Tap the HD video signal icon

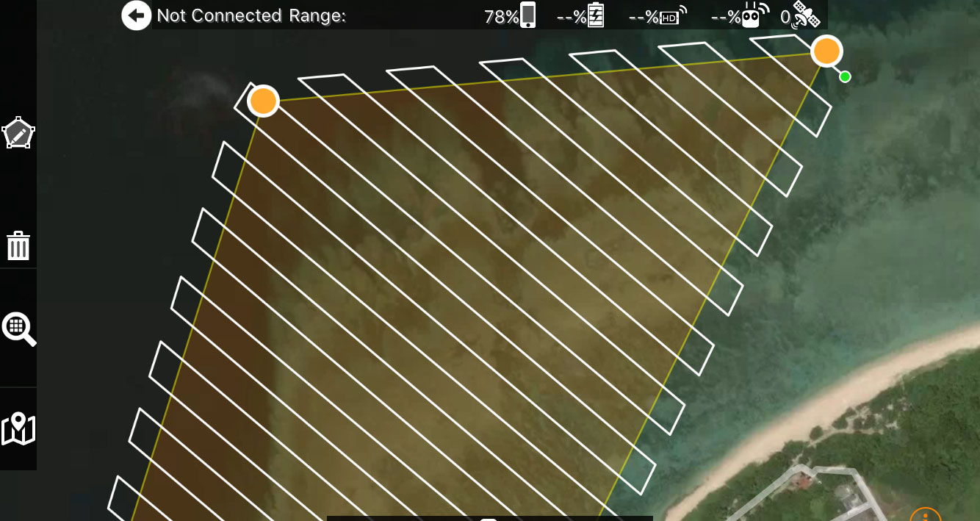[657, 15]
